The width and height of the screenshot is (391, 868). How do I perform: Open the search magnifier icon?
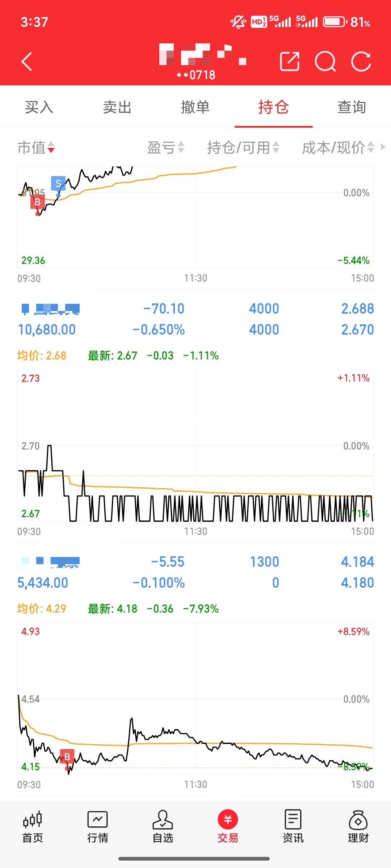325,61
